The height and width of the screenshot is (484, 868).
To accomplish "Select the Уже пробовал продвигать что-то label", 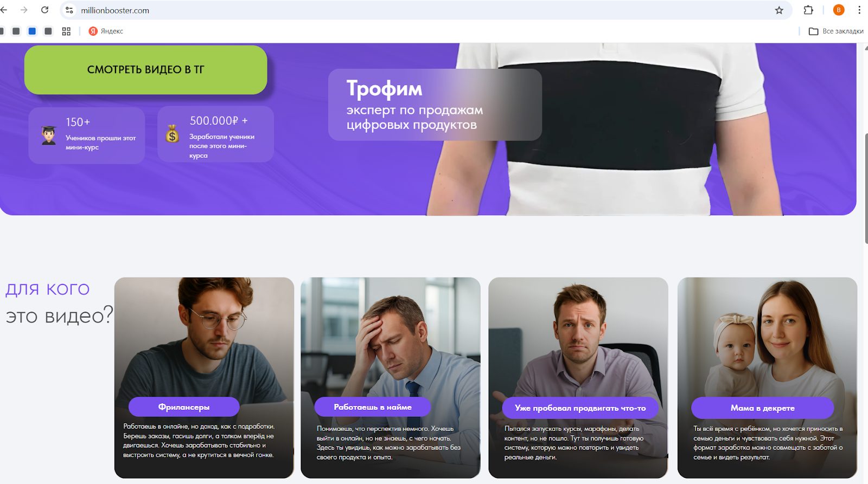I will [x=580, y=408].
